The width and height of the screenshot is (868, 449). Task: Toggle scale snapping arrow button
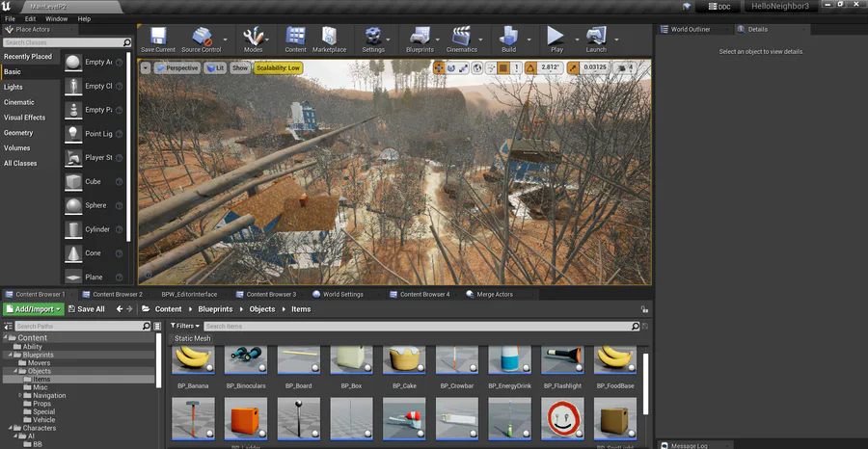574,68
